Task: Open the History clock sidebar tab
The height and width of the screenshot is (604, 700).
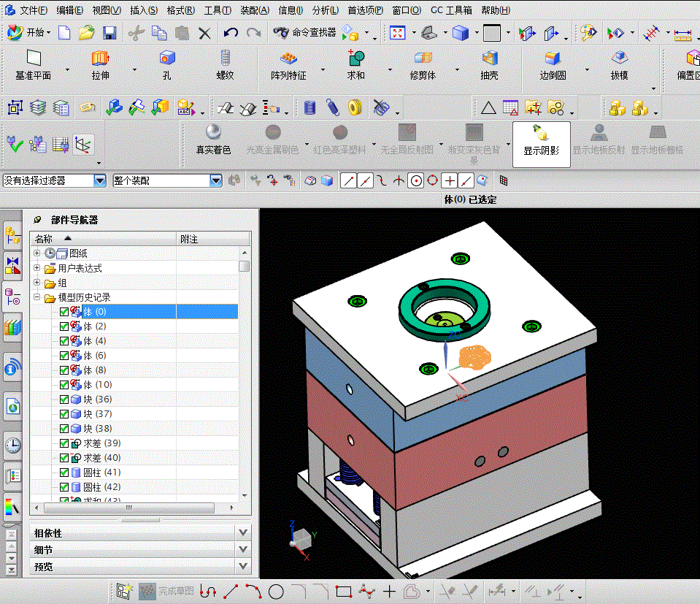Action: (13, 446)
